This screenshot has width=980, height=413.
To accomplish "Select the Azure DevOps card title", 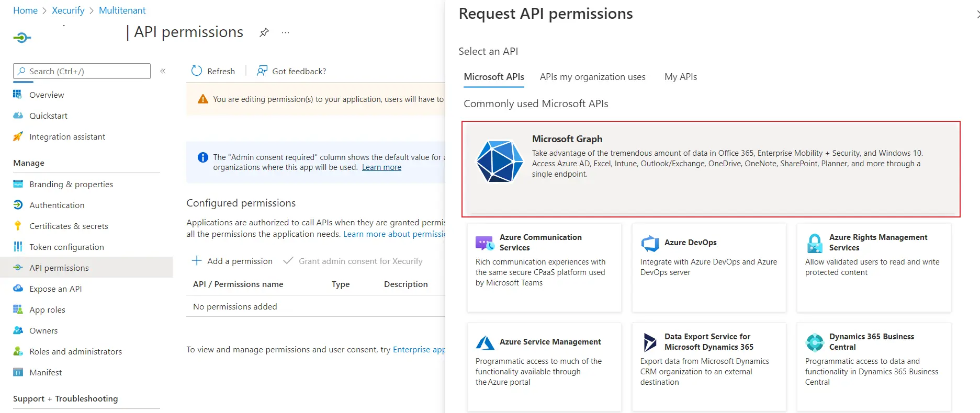I will 690,243.
